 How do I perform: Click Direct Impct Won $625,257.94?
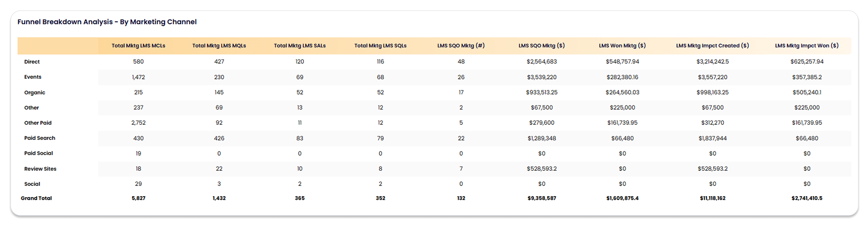point(807,62)
